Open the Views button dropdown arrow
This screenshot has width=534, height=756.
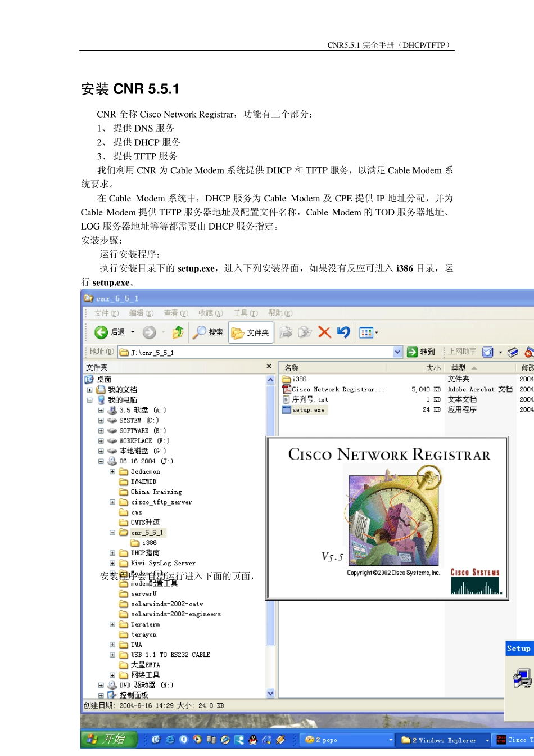(377, 332)
